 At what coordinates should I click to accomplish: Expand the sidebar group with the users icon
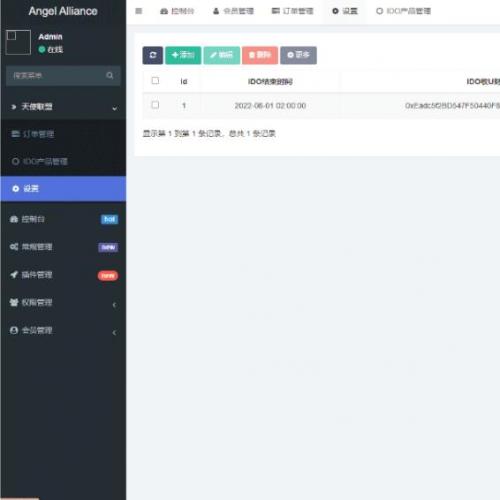tap(63, 303)
